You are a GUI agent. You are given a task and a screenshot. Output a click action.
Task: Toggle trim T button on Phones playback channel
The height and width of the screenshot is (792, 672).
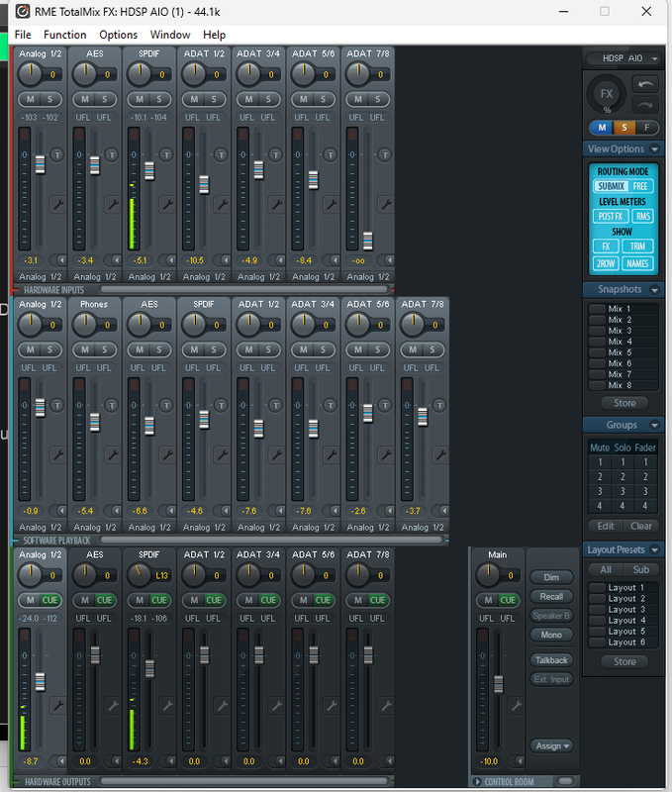coord(112,405)
